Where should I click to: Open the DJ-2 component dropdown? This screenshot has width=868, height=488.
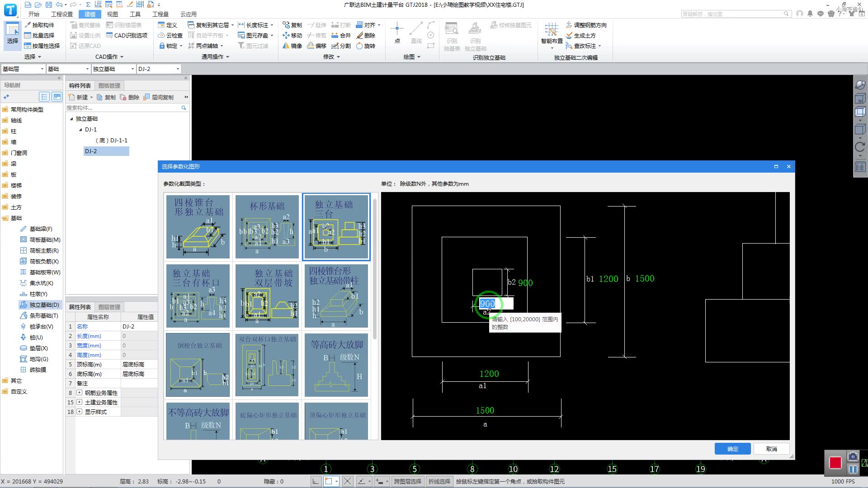click(x=178, y=69)
